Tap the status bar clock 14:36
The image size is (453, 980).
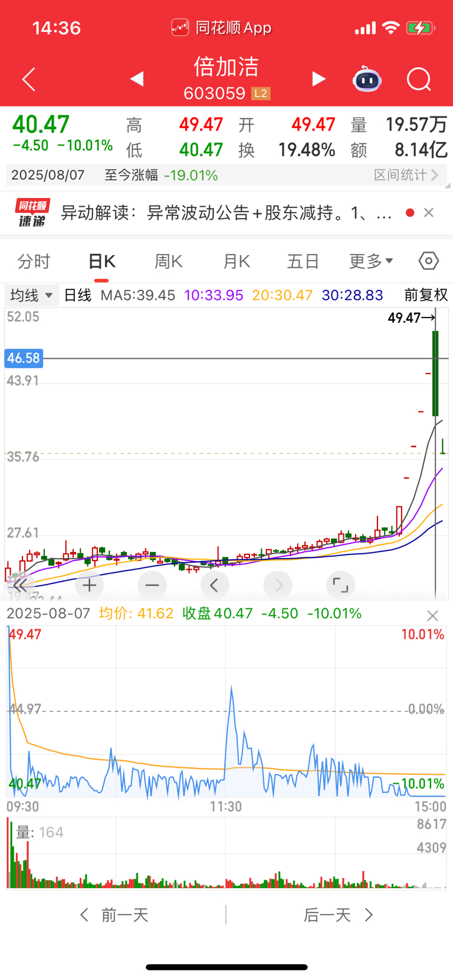56,28
